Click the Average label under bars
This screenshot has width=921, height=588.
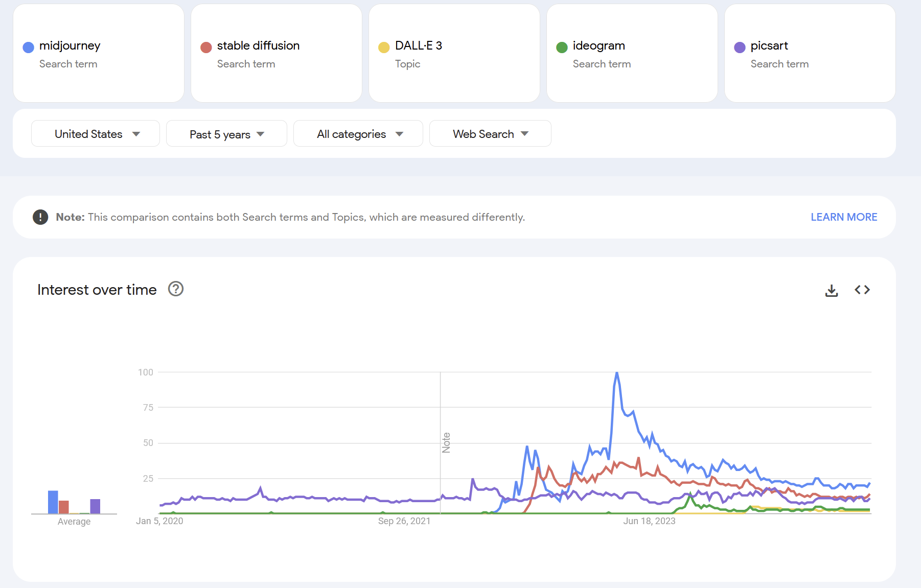74,522
